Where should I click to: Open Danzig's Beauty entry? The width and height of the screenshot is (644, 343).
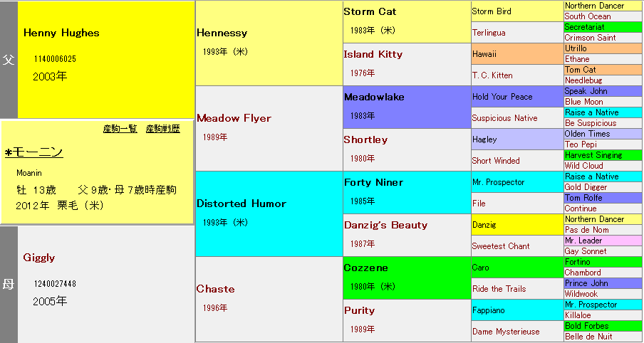point(385,225)
